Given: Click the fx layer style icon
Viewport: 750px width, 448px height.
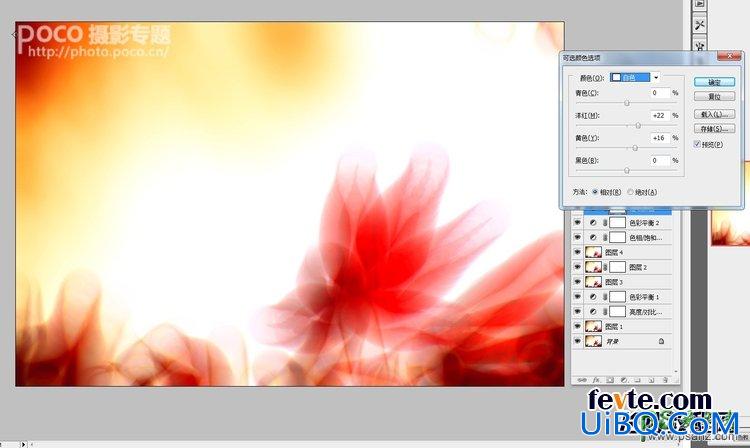Looking at the screenshot, I should [596, 380].
